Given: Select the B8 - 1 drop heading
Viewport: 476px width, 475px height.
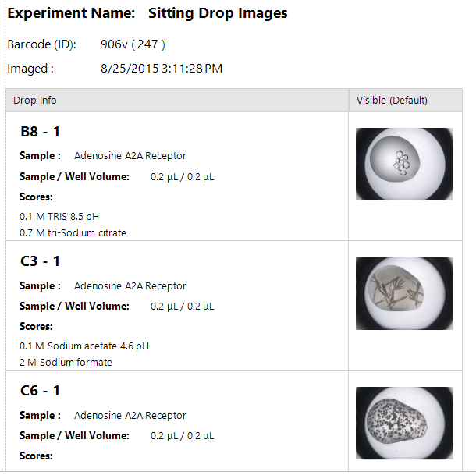Looking at the screenshot, I should pos(40,132).
